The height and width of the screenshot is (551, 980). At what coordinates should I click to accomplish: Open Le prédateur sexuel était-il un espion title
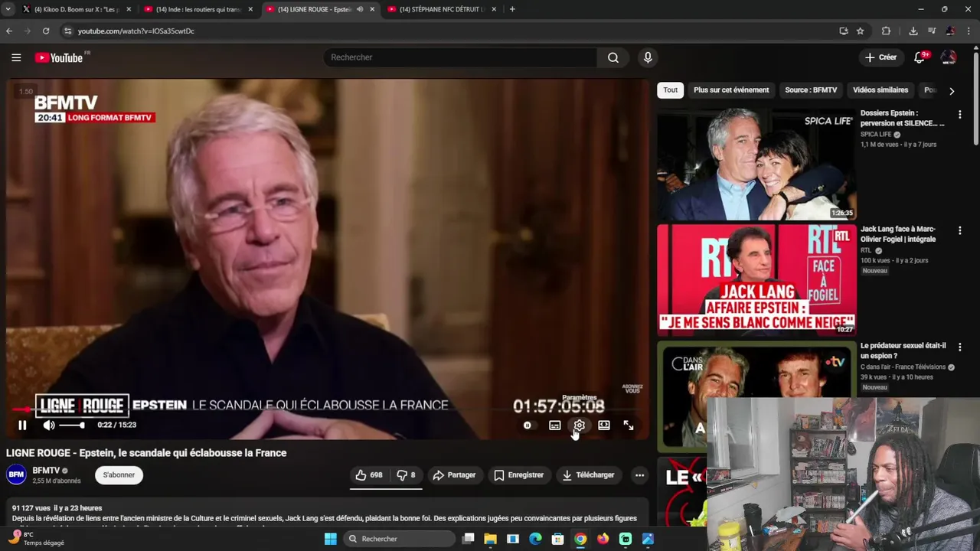coord(903,350)
